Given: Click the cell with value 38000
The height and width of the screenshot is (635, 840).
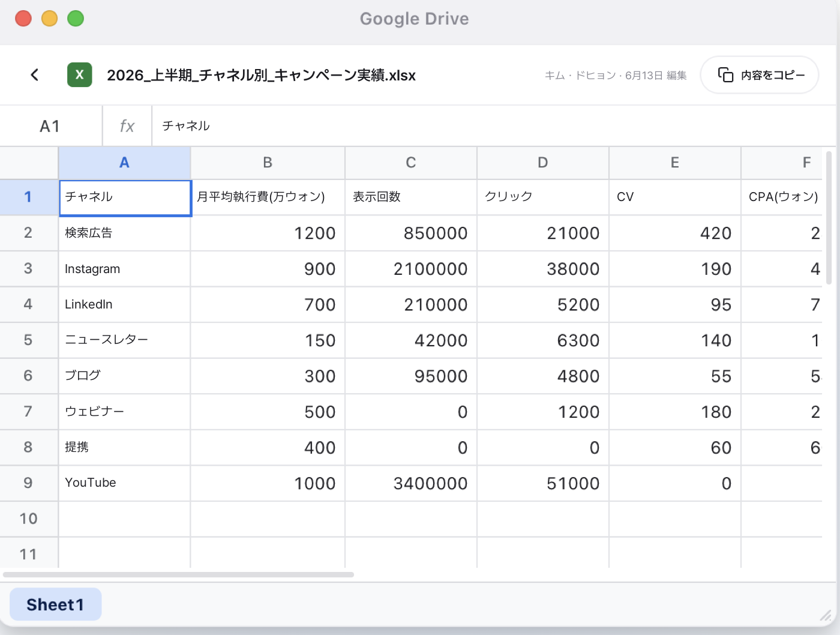Looking at the screenshot, I should pos(543,269).
